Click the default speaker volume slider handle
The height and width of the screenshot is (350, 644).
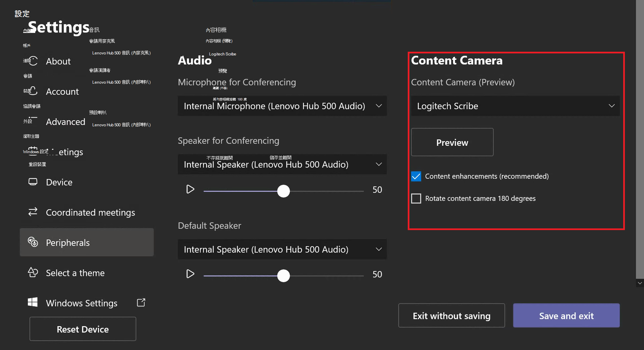pyautogui.click(x=284, y=276)
